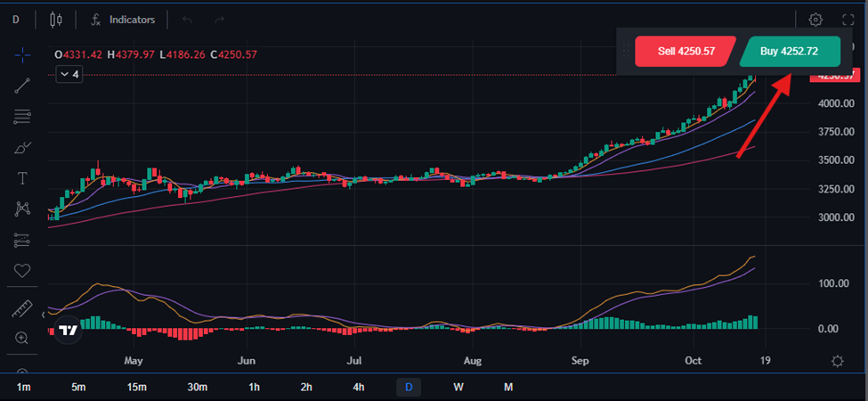Image resolution: width=868 pixels, height=401 pixels.
Task: Open the Fibonacci retracement tool
Action: point(22,117)
